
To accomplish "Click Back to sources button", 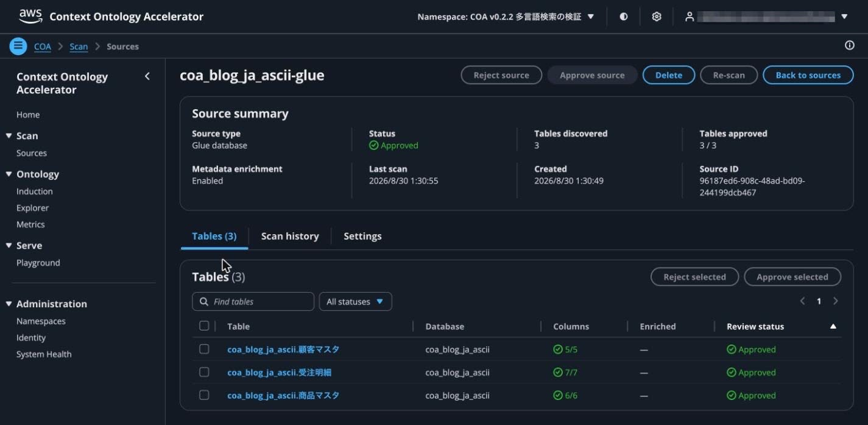I will (808, 75).
